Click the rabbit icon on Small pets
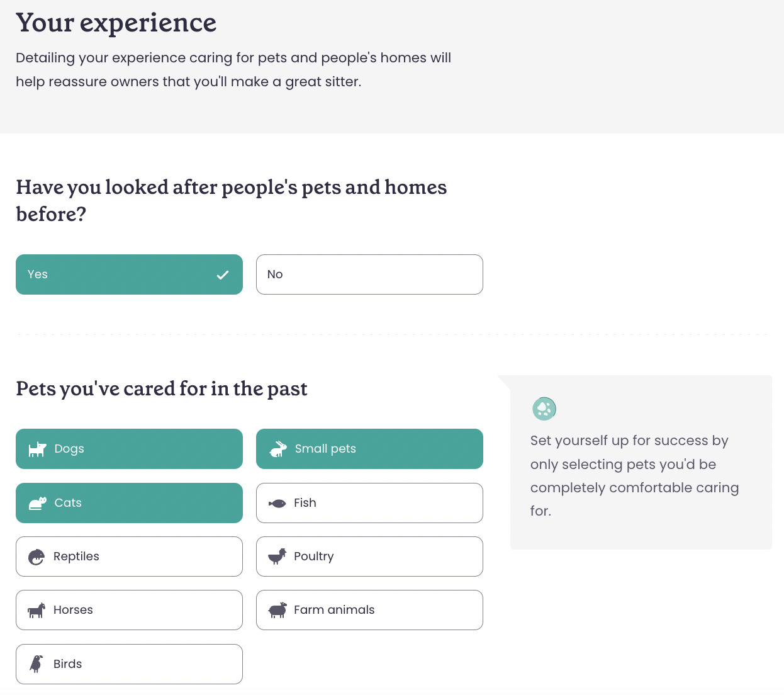 click(278, 449)
